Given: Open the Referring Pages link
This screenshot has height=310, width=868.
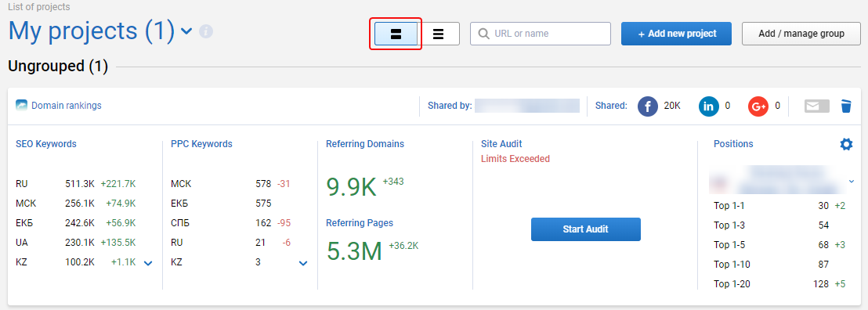Looking at the screenshot, I should pyautogui.click(x=360, y=223).
